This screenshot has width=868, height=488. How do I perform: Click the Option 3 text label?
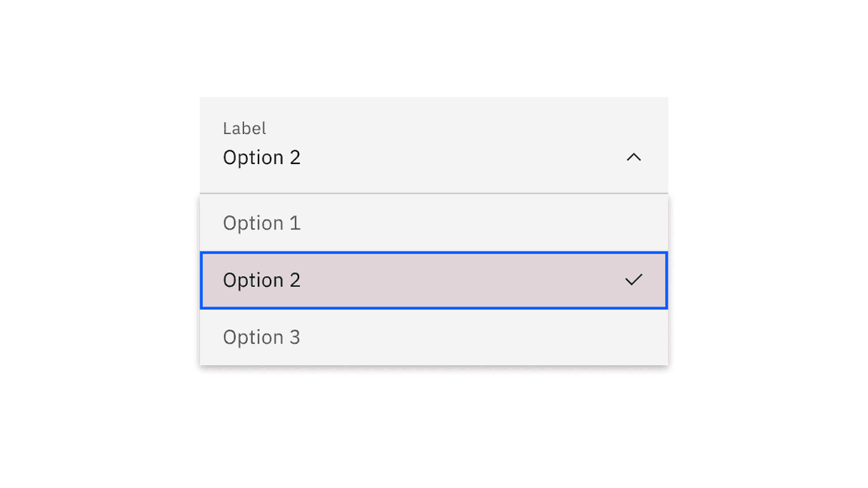click(261, 337)
